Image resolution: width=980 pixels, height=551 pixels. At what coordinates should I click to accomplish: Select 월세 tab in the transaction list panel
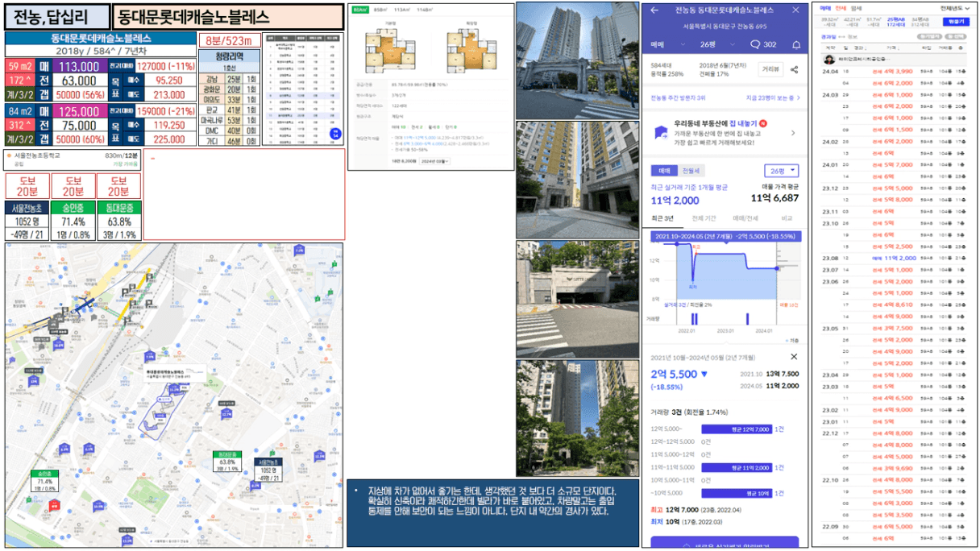(857, 8)
